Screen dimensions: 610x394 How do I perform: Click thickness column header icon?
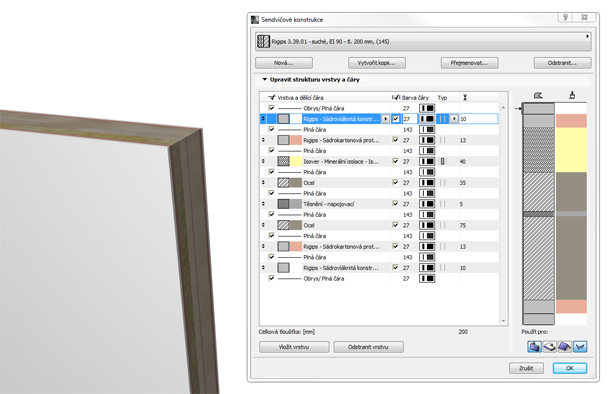click(465, 98)
